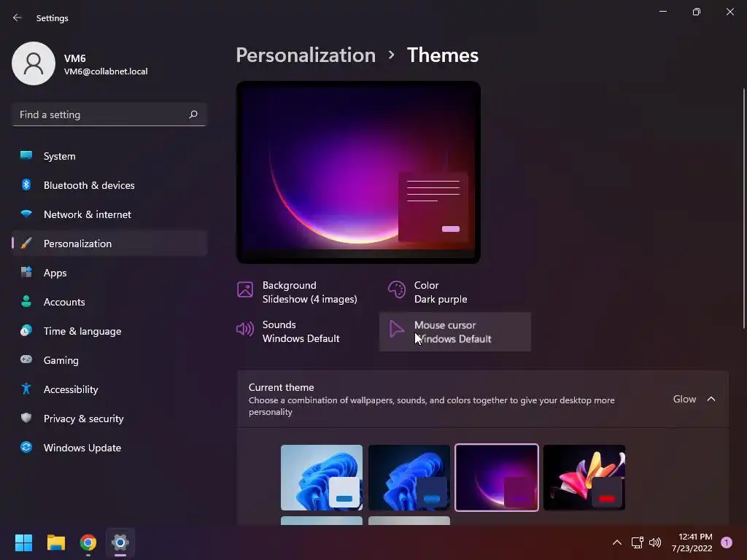Click the Accessibility figure icon
747x560 pixels.
26,389
